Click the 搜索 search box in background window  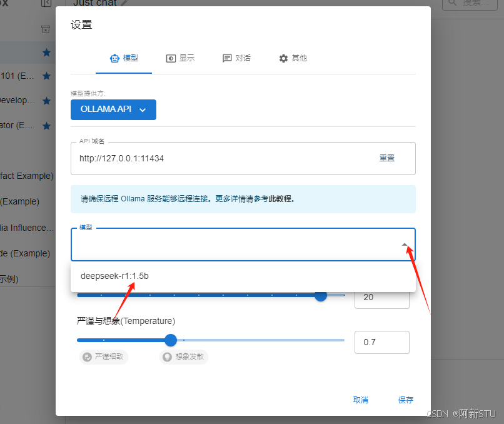pos(470,4)
